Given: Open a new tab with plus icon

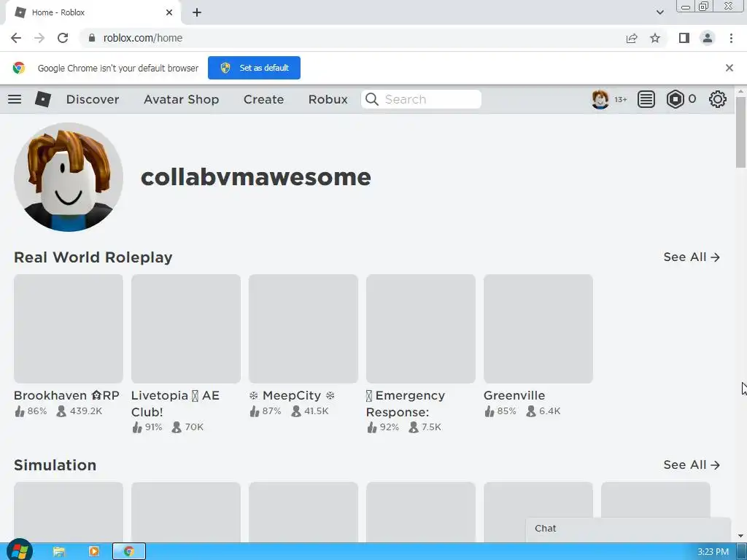Looking at the screenshot, I should point(197,12).
